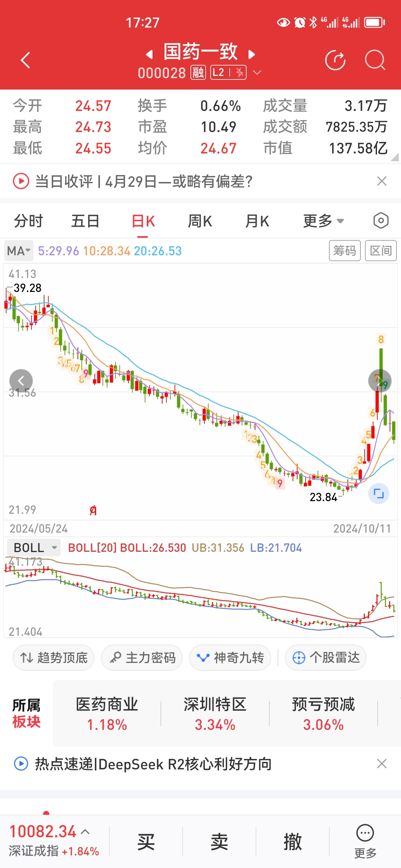Screen dimensions: 401x868
Task: Tap the eye comfort status icon
Action: coord(284,23)
